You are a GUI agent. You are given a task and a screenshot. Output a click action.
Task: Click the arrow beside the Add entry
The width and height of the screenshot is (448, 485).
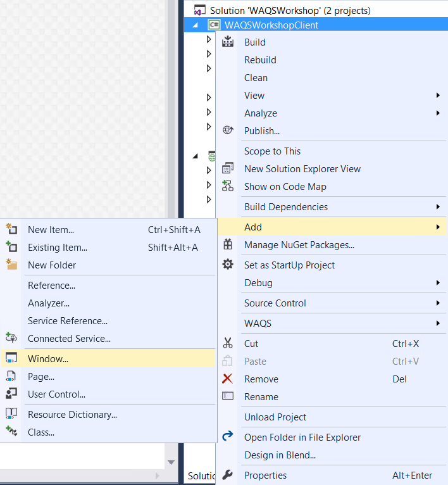(x=438, y=227)
